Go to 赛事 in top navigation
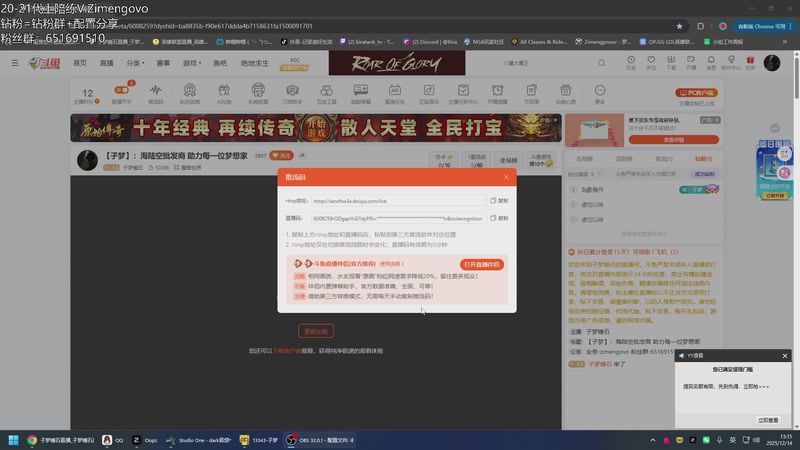This screenshot has width=800, height=450. point(163,63)
